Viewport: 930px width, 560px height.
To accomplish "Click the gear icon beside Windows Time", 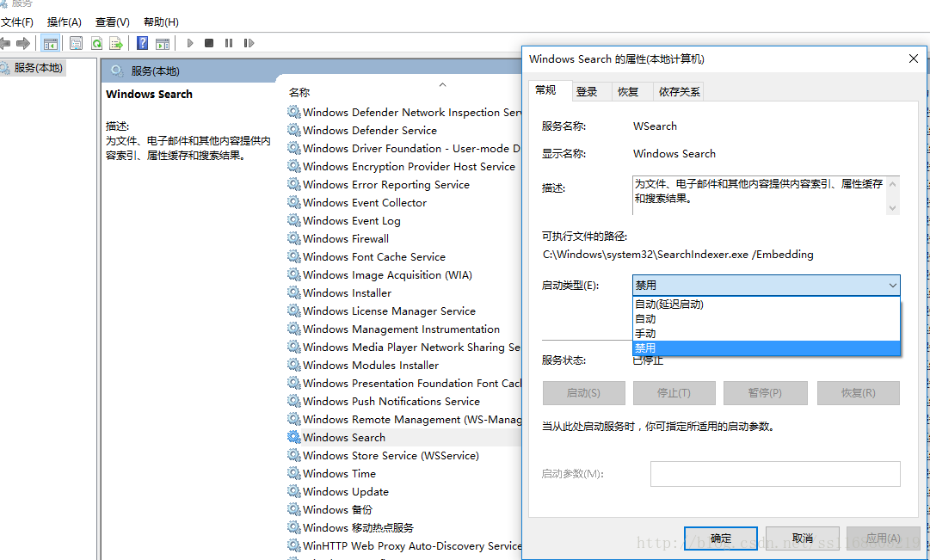I will [x=293, y=473].
